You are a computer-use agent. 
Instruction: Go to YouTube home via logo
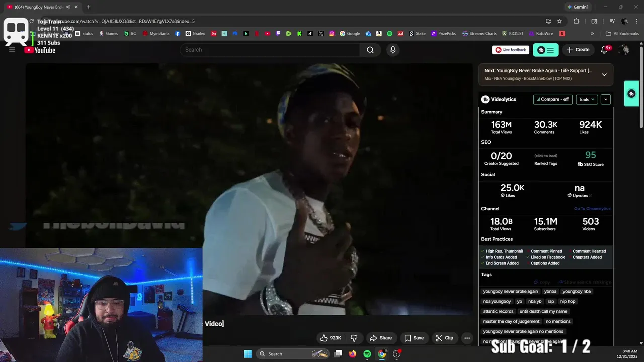[x=40, y=50]
